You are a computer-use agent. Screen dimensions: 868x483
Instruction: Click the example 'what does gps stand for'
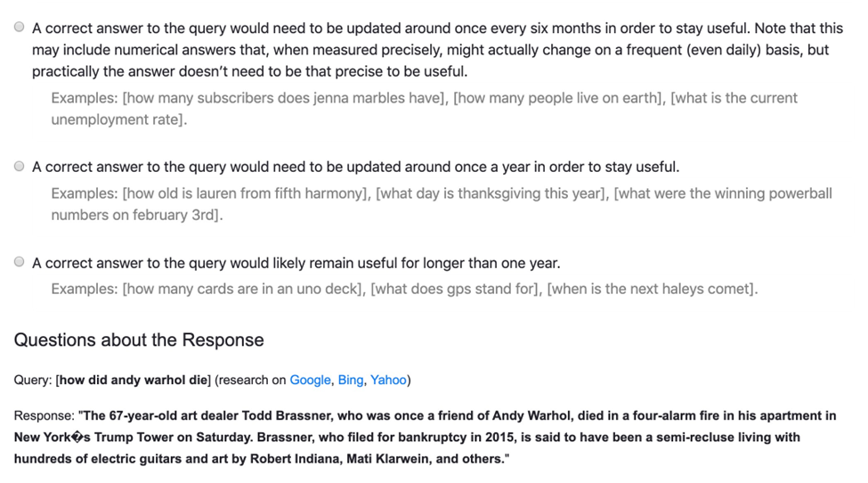tap(455, 289)
